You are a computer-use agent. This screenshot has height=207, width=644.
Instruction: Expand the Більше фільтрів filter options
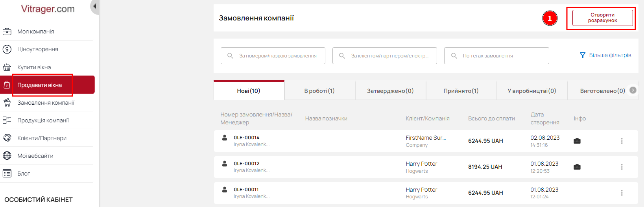[x=605, y=55]
